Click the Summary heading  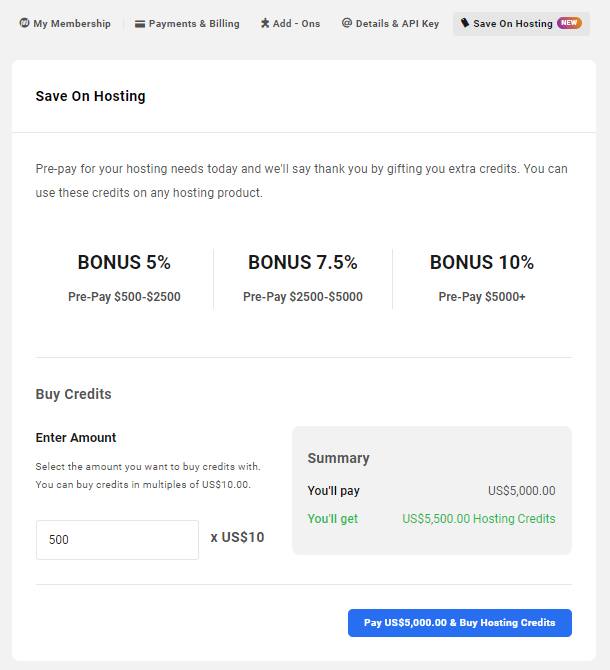coord(338,458)
